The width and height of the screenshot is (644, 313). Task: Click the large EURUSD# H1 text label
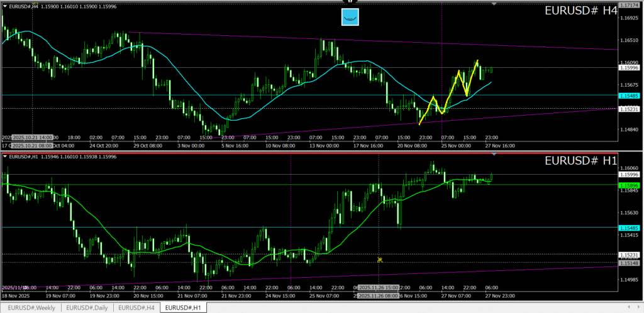tap(579, 161)
